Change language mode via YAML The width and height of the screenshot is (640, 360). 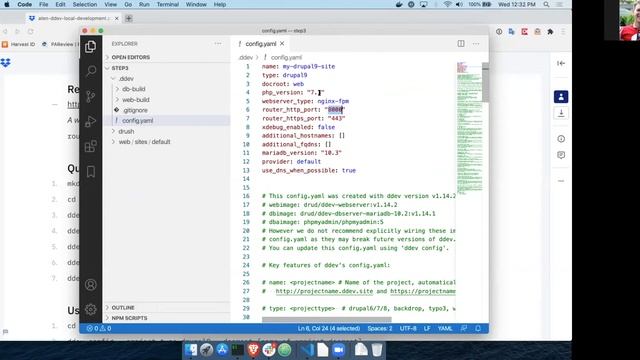click(445, 328)
